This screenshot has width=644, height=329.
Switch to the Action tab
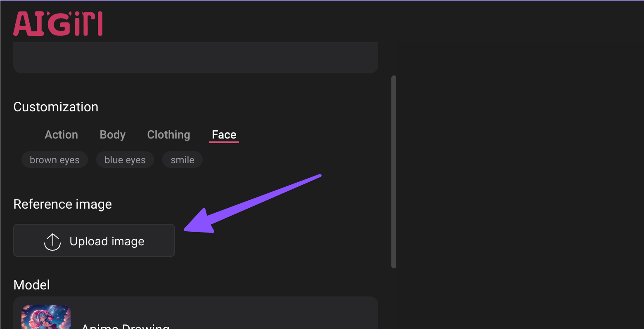tap(61, 135)
